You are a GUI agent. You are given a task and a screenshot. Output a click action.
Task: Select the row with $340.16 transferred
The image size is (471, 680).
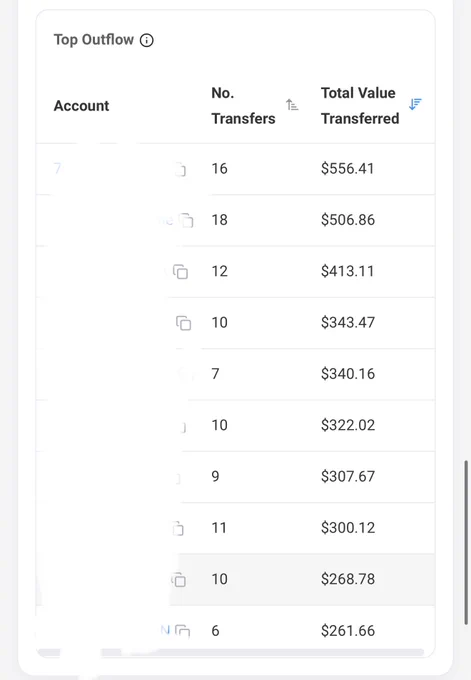pos(236,374)
